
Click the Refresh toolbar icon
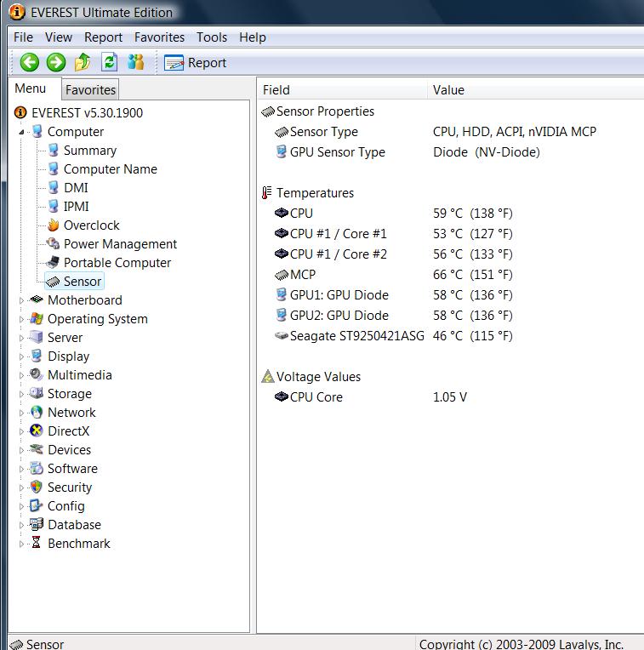coord(110,62)
